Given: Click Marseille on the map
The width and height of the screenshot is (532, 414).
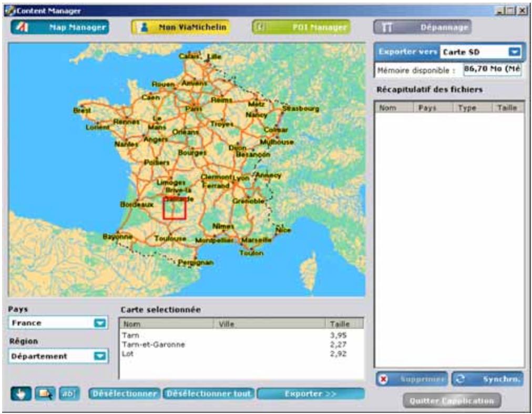Looking at the screenshot, I should coord(256,240).
